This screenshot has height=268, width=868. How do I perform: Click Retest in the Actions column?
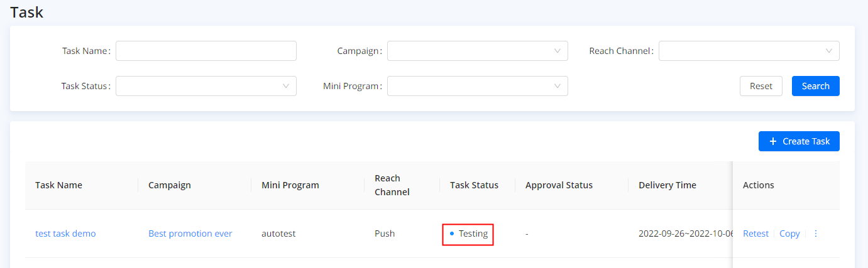click(755, 233)
